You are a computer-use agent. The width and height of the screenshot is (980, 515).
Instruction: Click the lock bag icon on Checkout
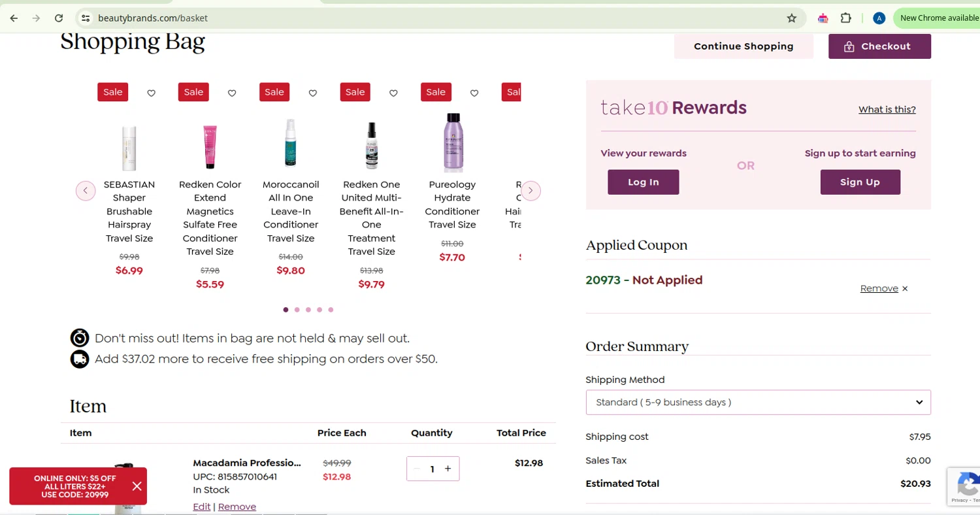pyautogui.click(x=849, y=46)
